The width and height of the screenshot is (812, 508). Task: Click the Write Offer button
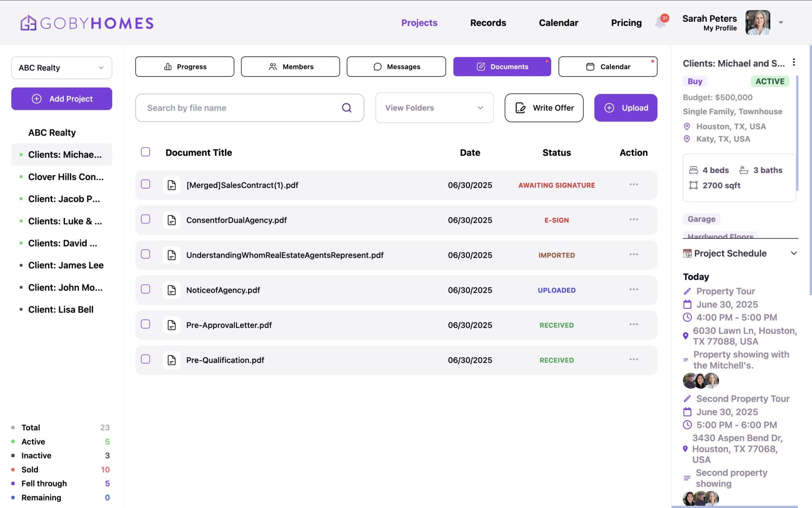pos(544,108)
